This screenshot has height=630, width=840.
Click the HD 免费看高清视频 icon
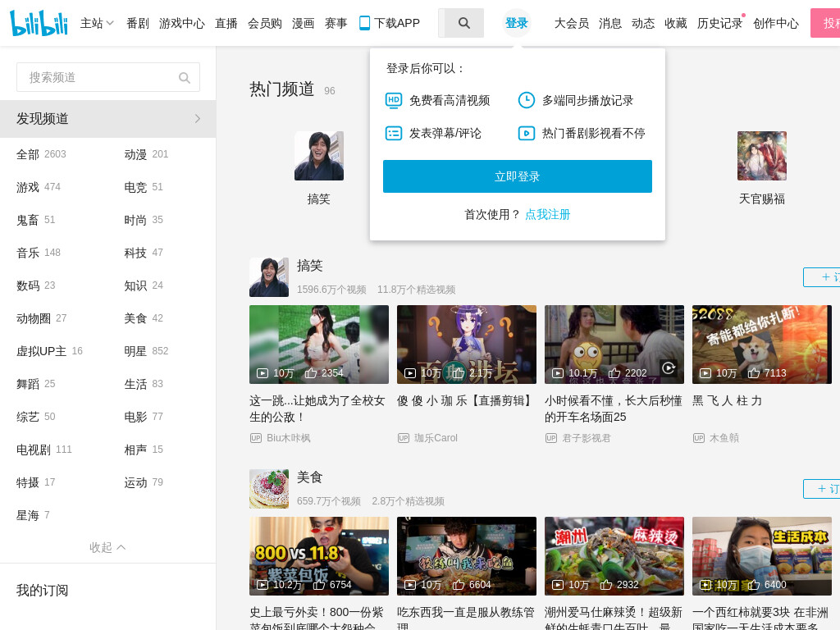point(394,100)
